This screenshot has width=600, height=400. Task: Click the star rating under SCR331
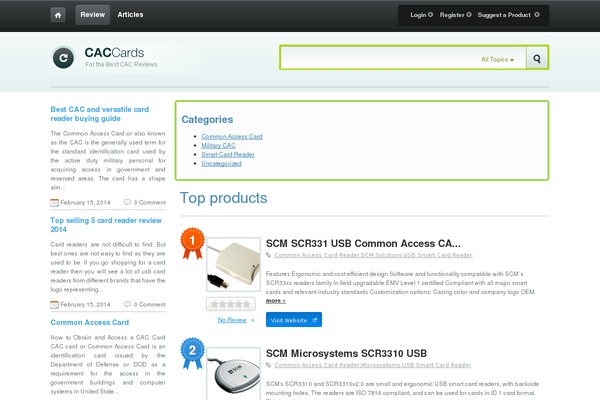231,304
